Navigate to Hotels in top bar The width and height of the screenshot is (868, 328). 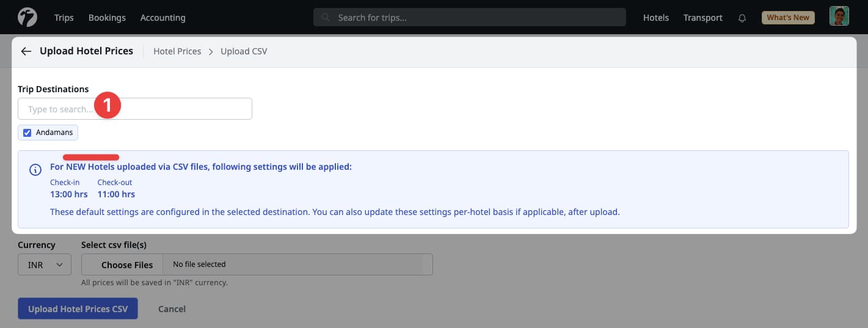point(655,18)
